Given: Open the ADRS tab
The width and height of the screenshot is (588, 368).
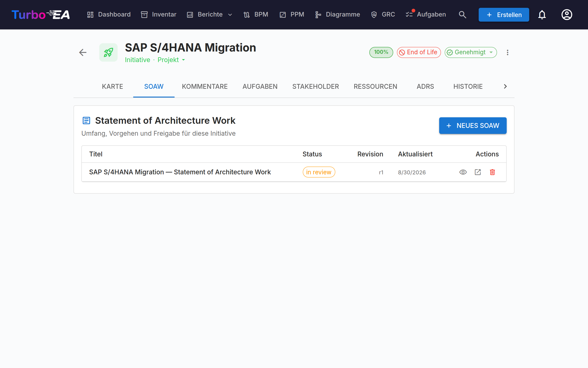Looking at the screenshot, I should (x=425, y=87).
